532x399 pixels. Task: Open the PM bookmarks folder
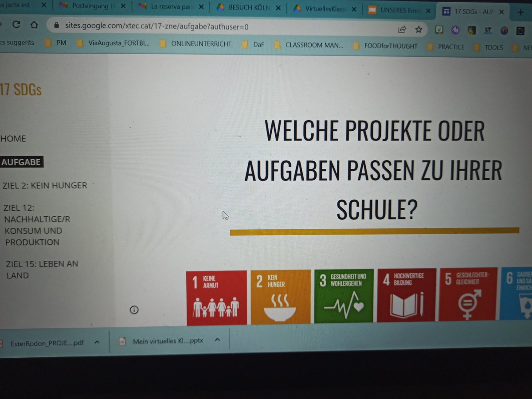point(56,43)
